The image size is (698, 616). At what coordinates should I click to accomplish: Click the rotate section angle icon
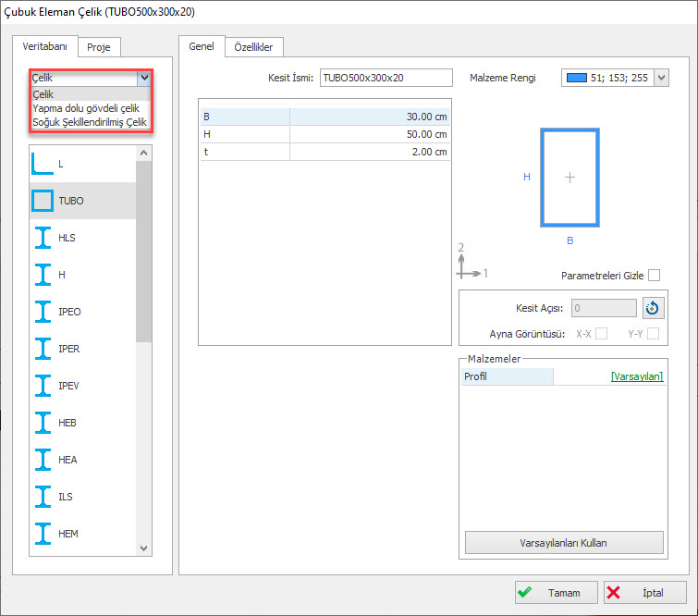click(x=653, y=308)
